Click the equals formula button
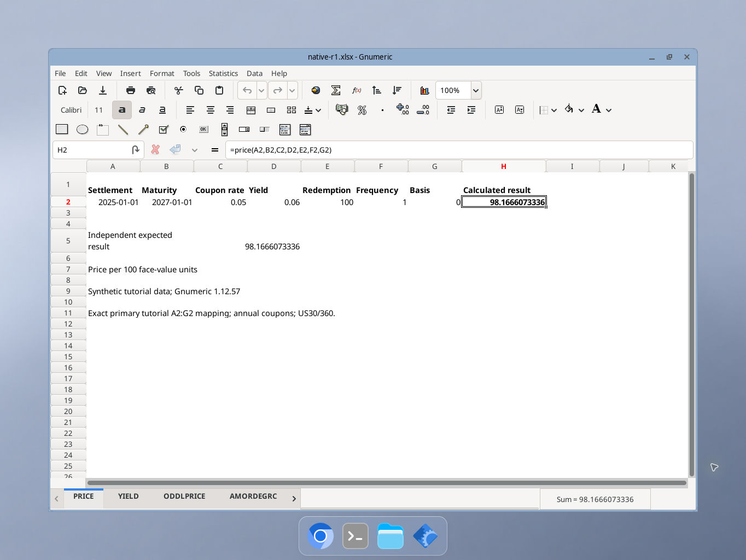This screenshot has height=560, width=746. 214,149
